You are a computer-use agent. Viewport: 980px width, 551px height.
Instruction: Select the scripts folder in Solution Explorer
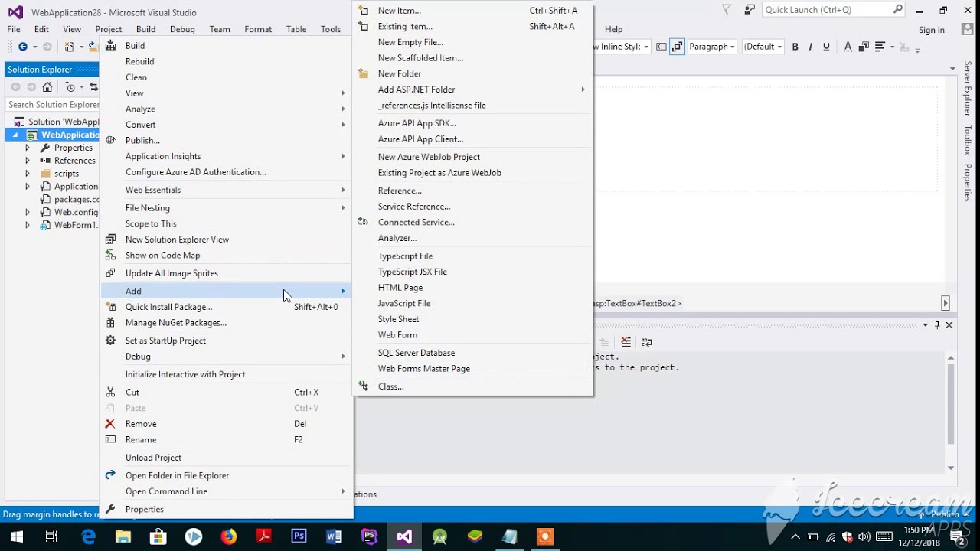(67, 174)
